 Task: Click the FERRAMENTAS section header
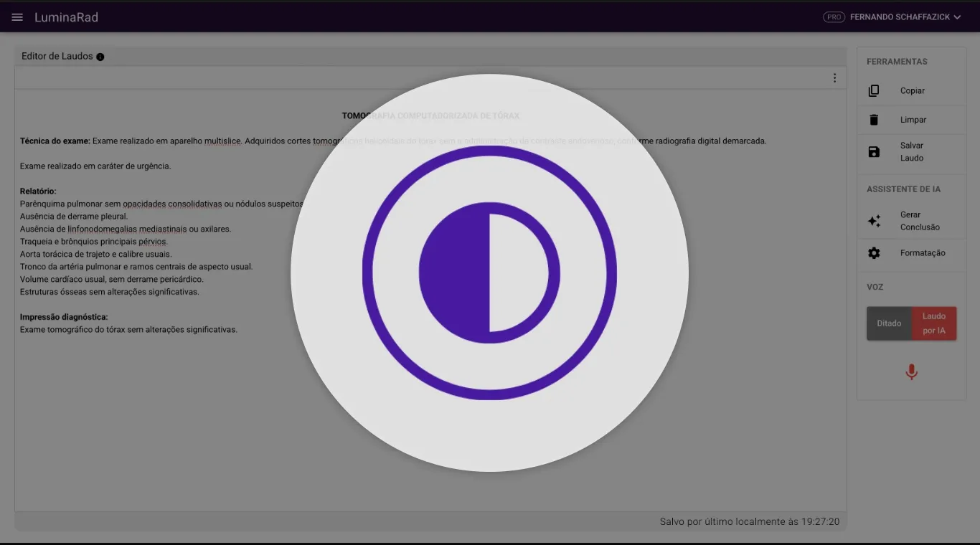(x=897, y=62)
